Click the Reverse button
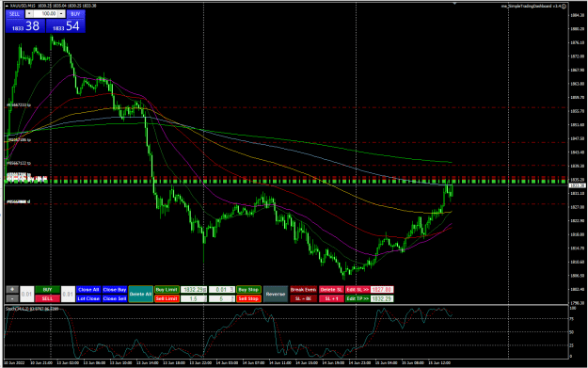The image size is (588, 368). (x=276, y=294)
